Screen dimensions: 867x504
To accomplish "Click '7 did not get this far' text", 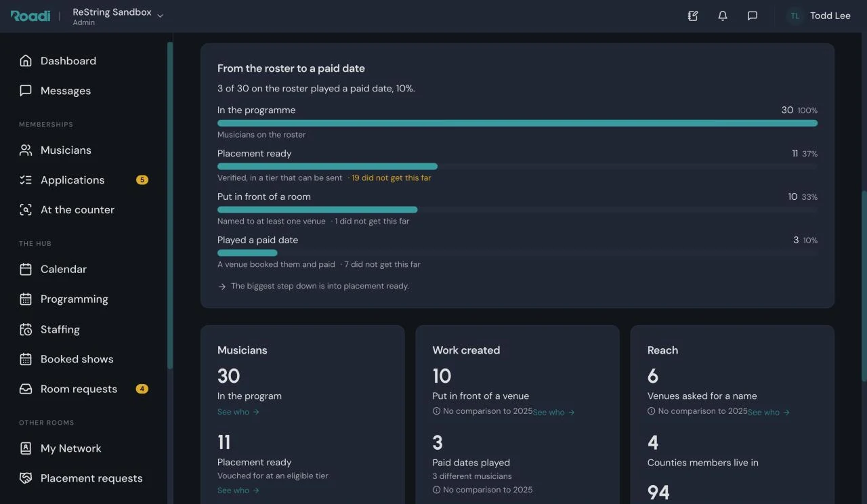I will [x=382, y=265].
